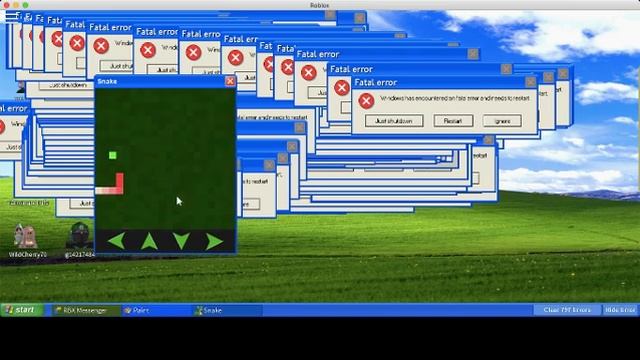Open the Start menu
The width and height of the screenshot is (640, 360).
[21, 310]
